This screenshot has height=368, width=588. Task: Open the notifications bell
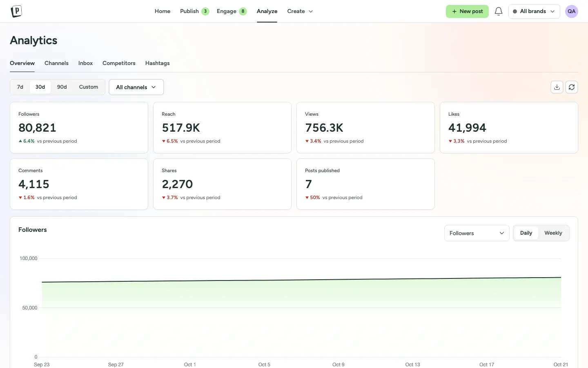pyautogui.click(x=499, y=11)
